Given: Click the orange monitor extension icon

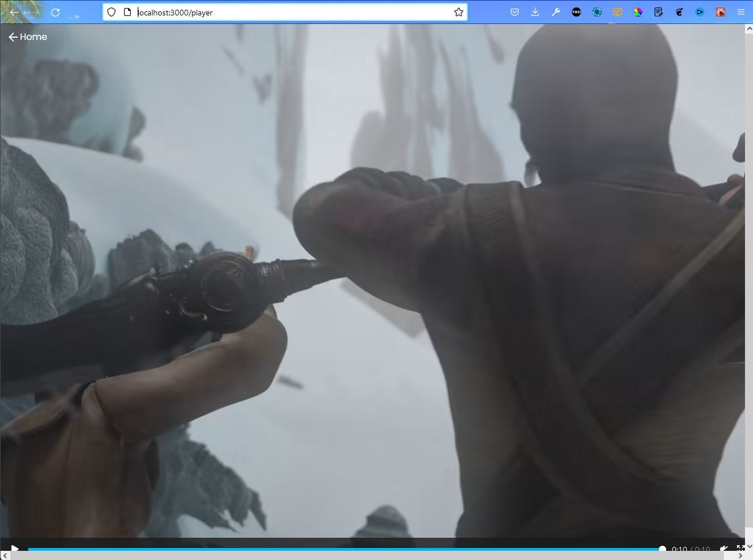Looking at the screenshot, I should pos(618,12).
